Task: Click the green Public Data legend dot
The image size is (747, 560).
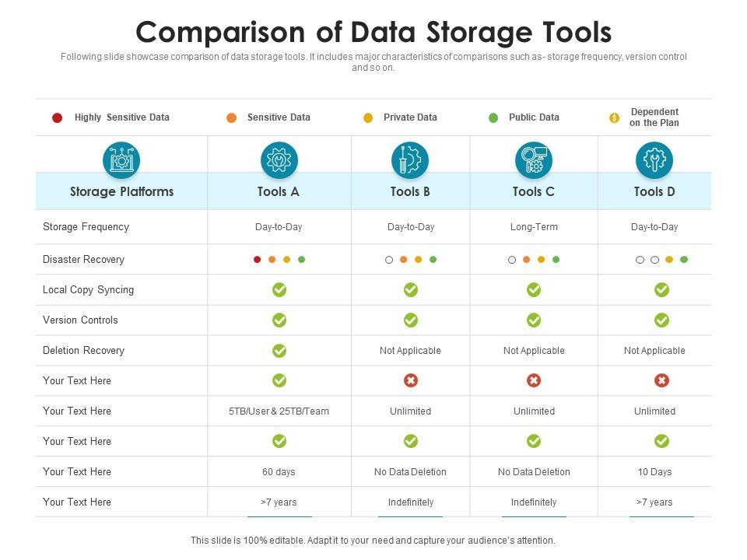Action: pos(493,117)
